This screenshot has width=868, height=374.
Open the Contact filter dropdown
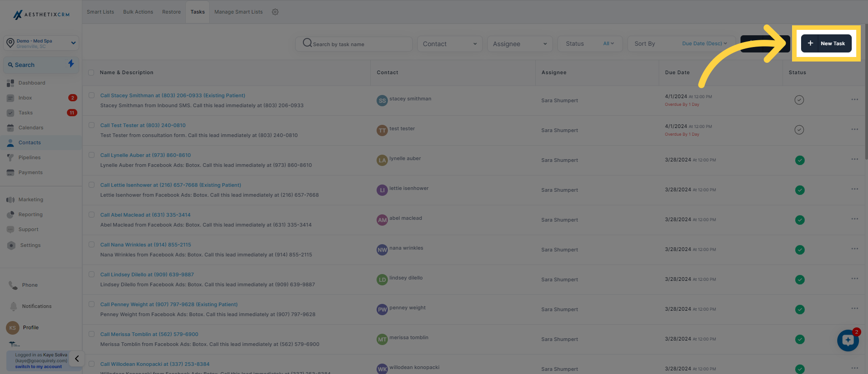point(450,44)
